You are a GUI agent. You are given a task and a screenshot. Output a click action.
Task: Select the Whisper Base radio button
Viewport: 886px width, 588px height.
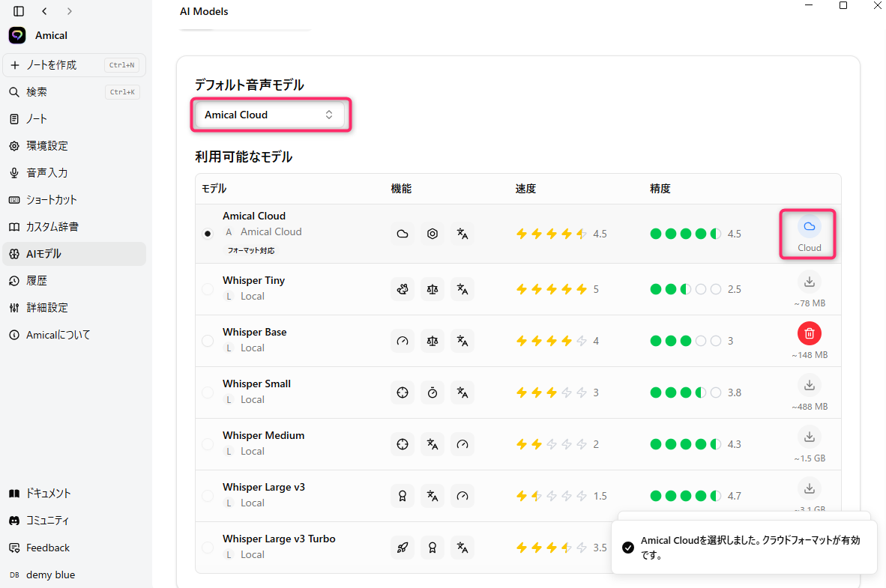click(x=208, y=341)
